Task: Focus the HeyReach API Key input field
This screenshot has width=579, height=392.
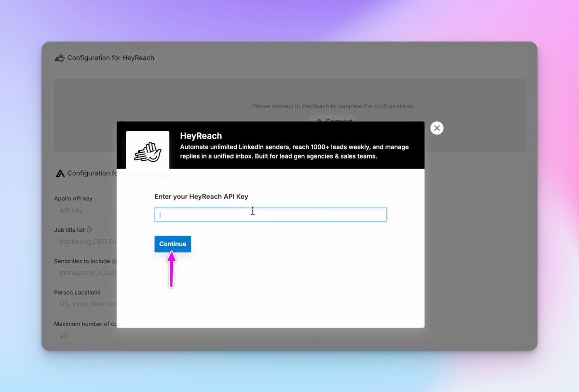Action: 270,214
